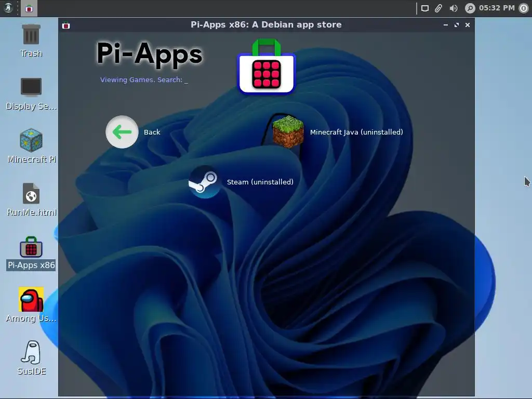Screen dimensions: 532x399
Task: Click the paperclip clipboard tray icon
Action: pyautogui.click(x=438, y=8)
